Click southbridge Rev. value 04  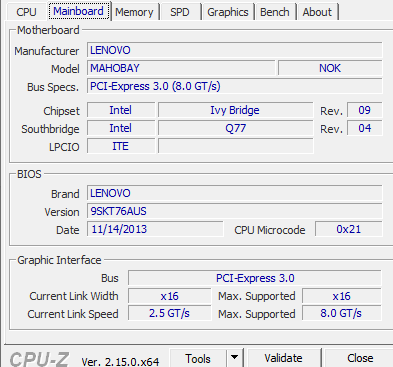pyautogui.click(x=364, y=128)
